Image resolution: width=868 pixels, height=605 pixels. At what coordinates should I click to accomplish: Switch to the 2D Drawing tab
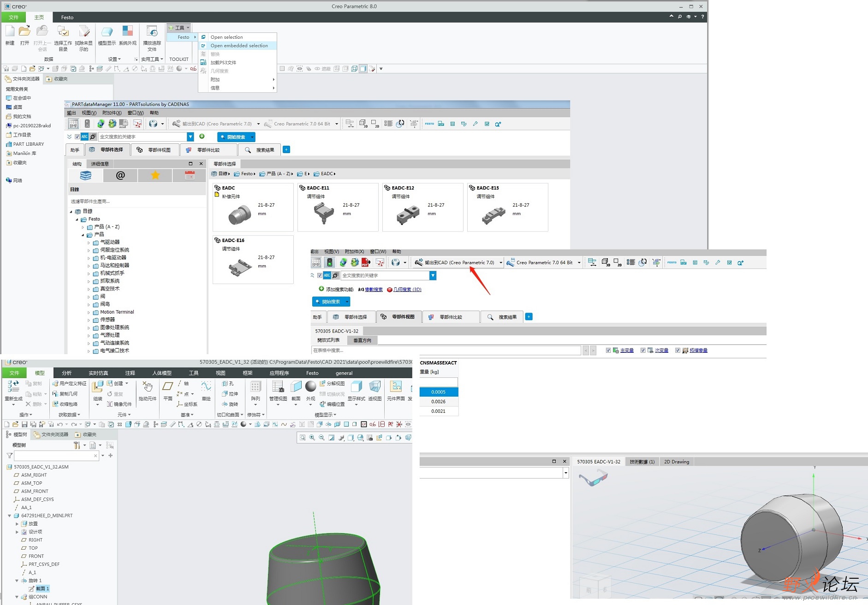point(676,462)
